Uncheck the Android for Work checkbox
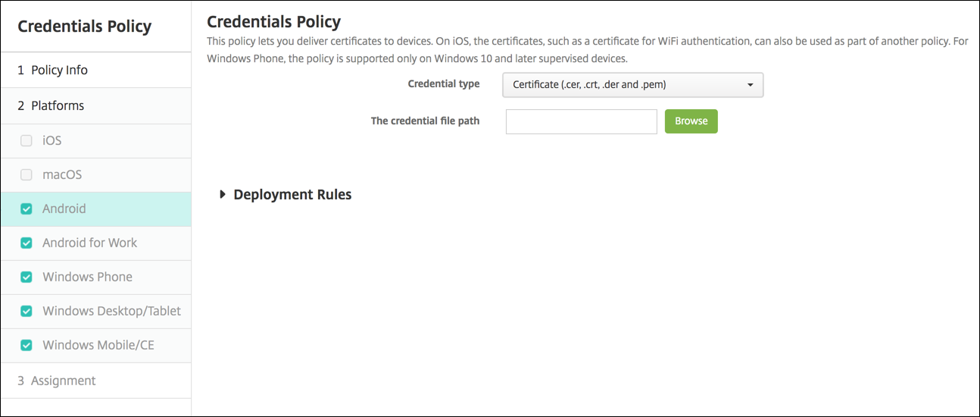980x417 pixels. 27,243
